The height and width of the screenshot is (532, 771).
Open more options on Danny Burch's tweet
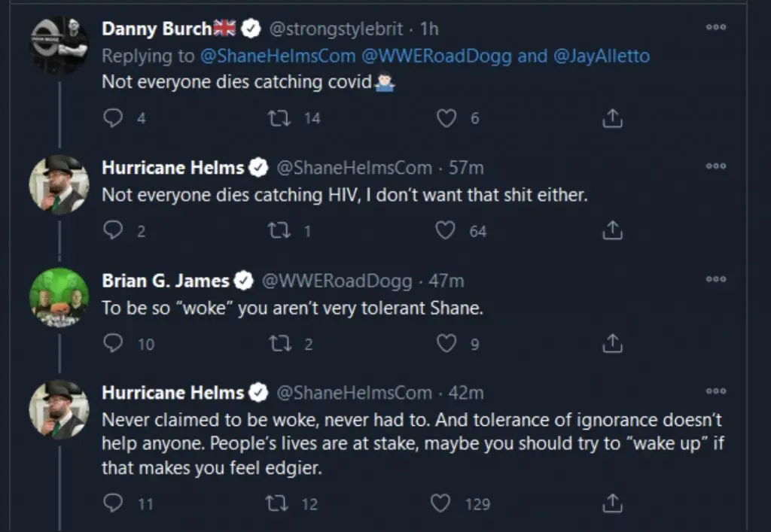[715, 27]
